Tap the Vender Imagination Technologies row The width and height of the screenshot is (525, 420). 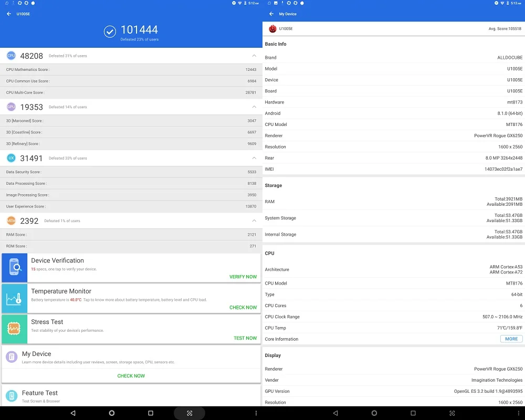pos(394,380)
